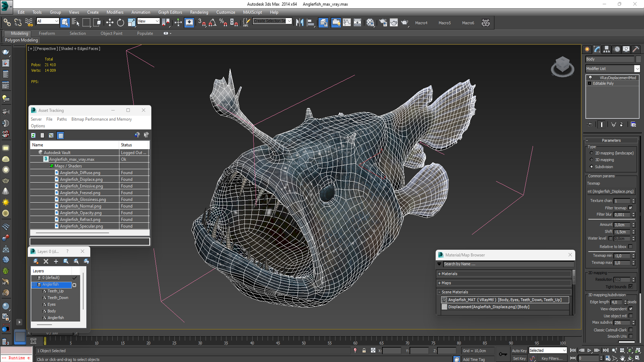Viewport: 644px width, 362px height.
Task: Click the Paths menu in Asset Tracking
Action: (x=61, y=119)
